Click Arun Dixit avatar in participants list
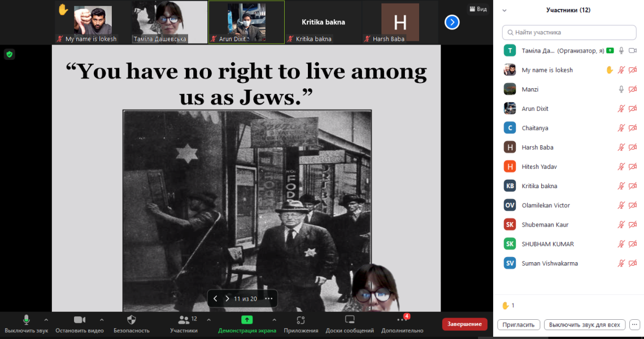This screenshot has height=339, width=644. [510, 108]
